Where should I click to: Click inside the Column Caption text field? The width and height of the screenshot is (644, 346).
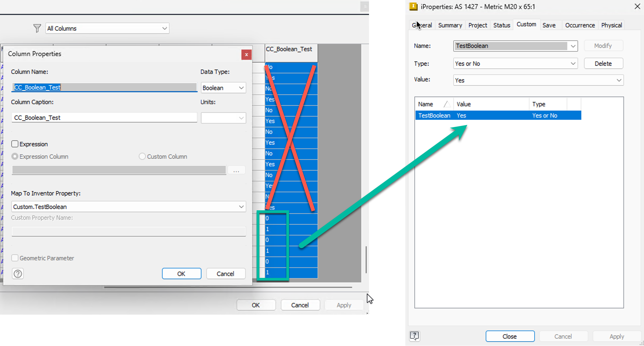coord(104,117)
